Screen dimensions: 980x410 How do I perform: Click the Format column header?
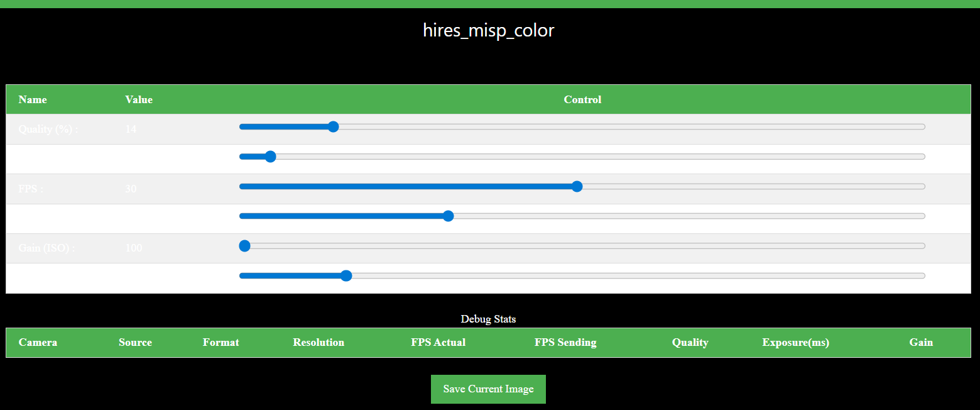coord(220,342)
